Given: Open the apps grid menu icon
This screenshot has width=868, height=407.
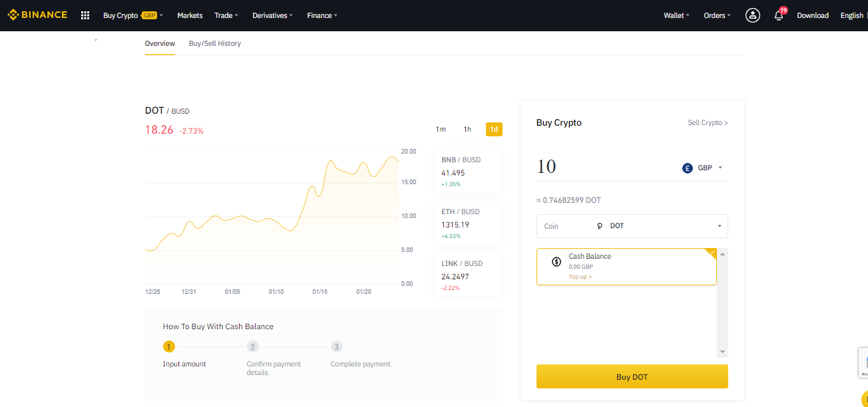Looking at the screenshot, I should pos(85,15).
